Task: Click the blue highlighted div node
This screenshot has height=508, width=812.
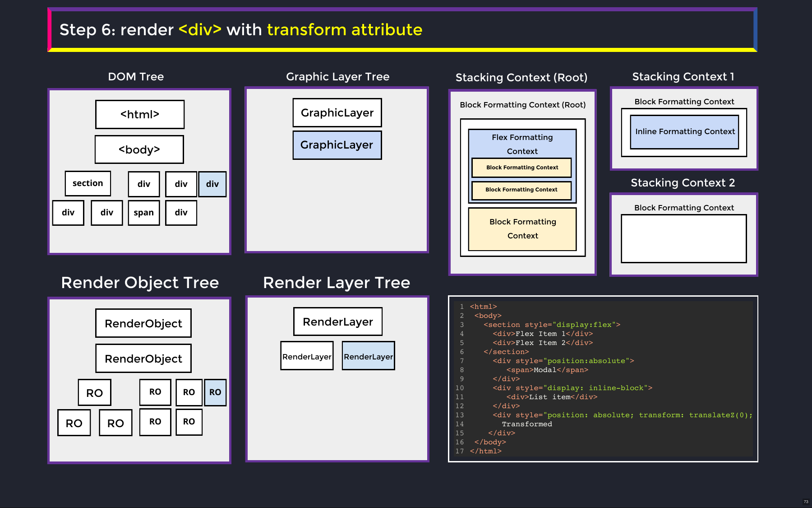Action: click(x=212, y=184)
